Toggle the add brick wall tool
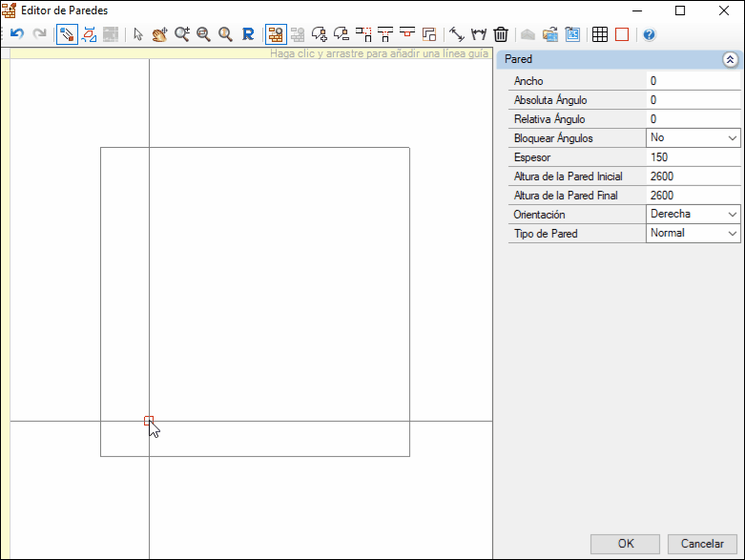 point(276,34)
